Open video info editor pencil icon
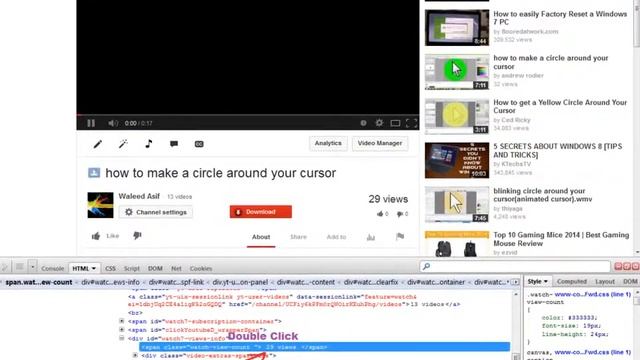Screen dimensions: 640x360 [x=98, y=144]
